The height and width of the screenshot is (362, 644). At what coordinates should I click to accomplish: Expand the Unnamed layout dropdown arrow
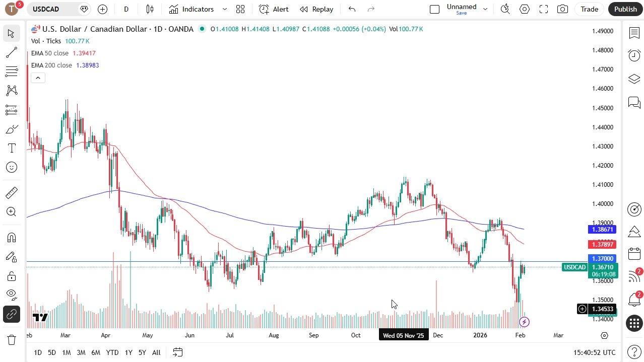[x=485, y=9]
